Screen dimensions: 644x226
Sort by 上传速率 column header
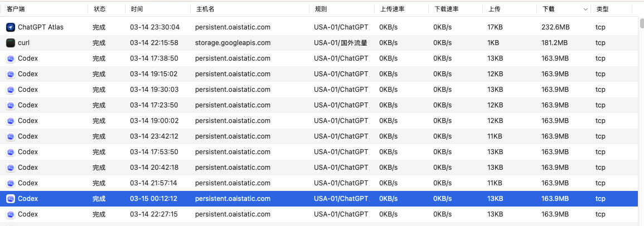[392, 9]
